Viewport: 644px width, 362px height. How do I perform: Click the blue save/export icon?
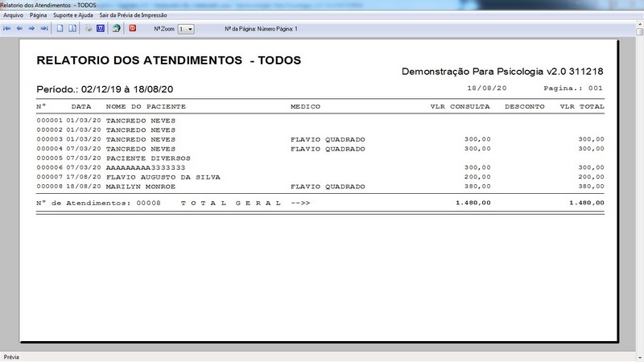click(x=101, y=28)
